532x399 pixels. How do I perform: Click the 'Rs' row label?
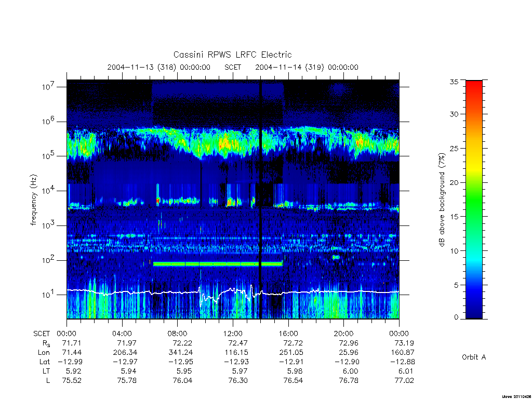tap(46, 343)
